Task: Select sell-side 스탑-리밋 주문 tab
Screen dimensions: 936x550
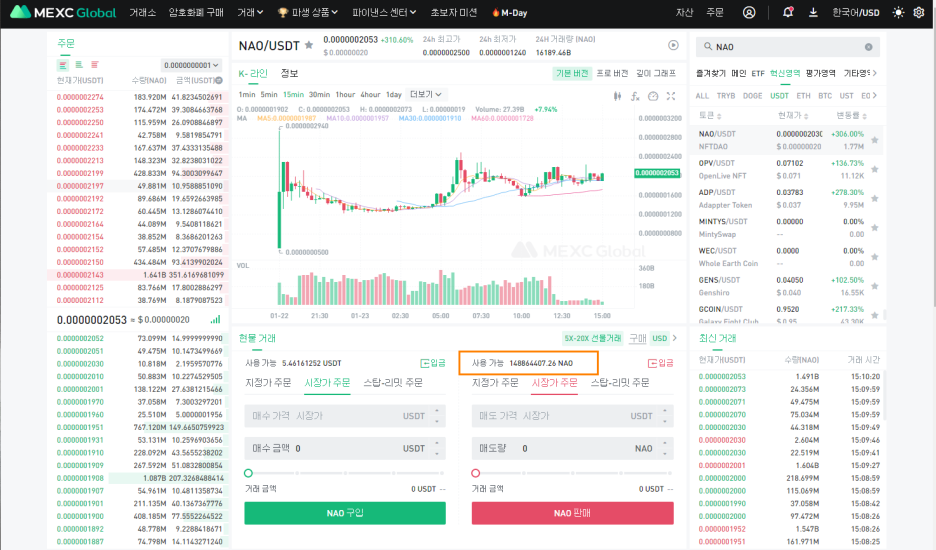Action: [x=620, y=382]
